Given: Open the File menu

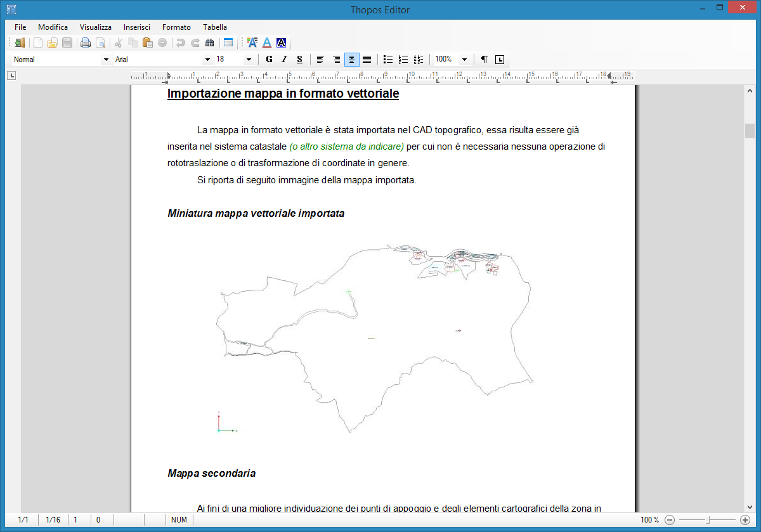Looking at the screenshot, I should pos(20,27).
